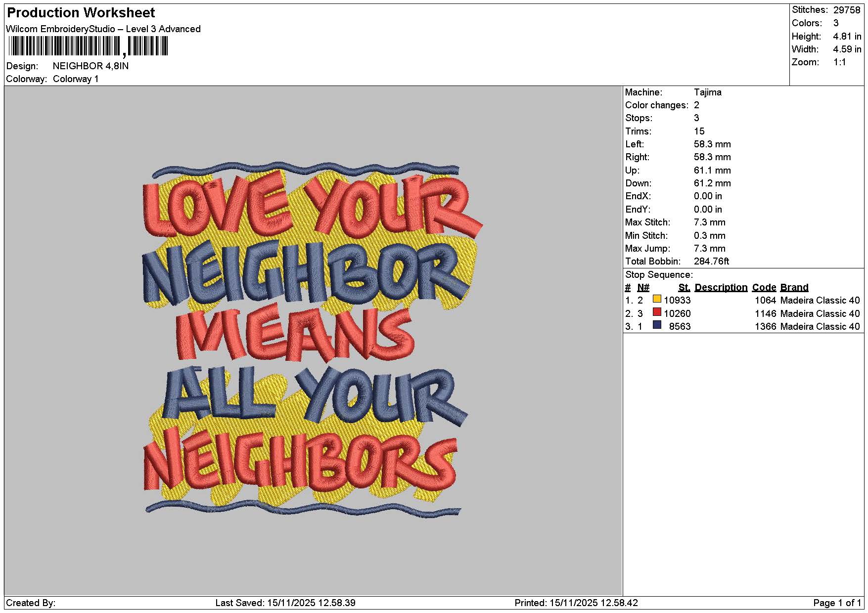868x613 pixels.
Task: Click the width value '4.59 in'
Action: click(847, 49)
